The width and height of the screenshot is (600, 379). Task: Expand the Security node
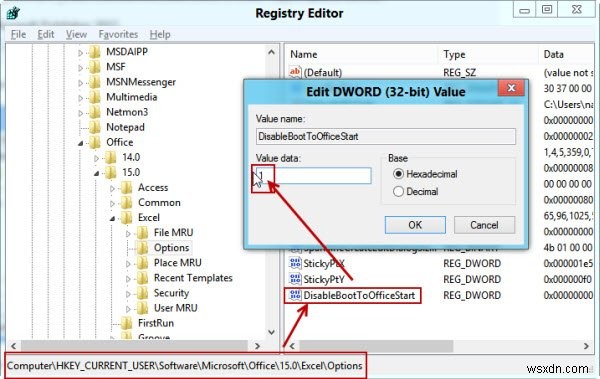pyautogui.click(x=128, y=294)
